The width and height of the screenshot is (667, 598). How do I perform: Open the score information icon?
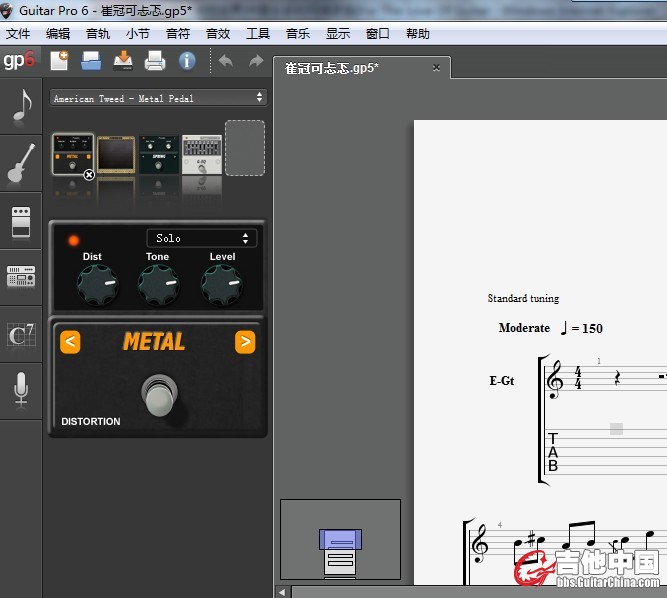(x=187, y=61)
